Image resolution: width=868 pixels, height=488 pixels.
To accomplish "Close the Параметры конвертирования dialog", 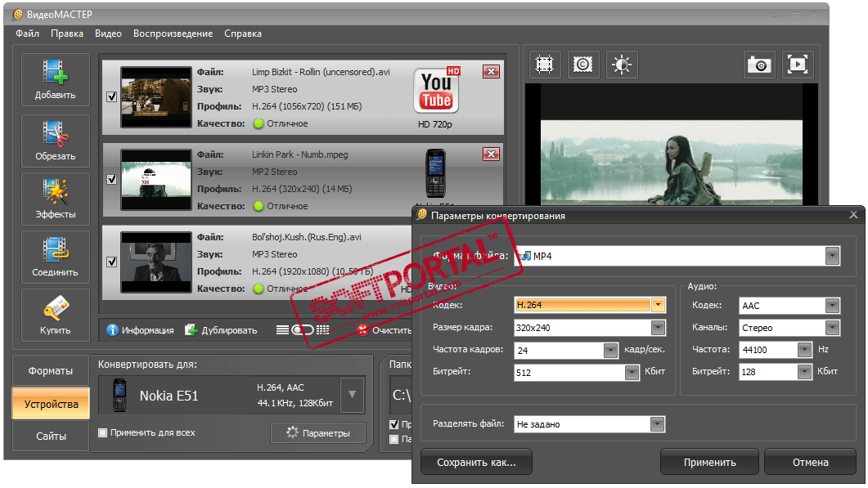I will click(853, 215).
